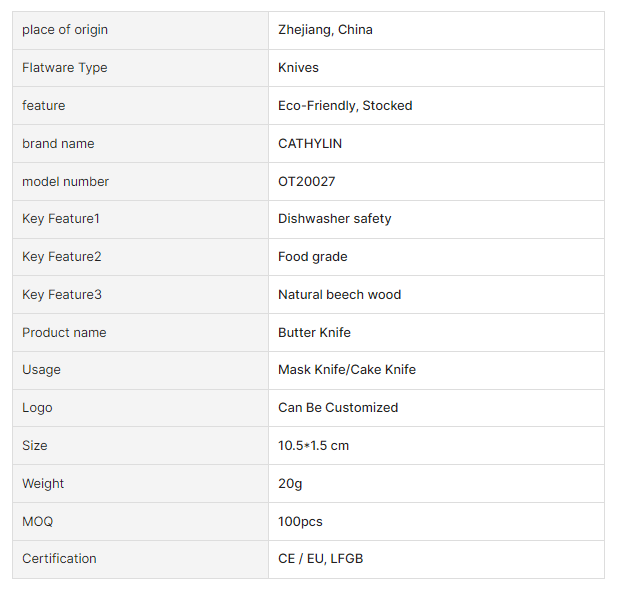Click the MOQ value "100pcs"
The image size is (618, 591).
(x=300, y=522)
